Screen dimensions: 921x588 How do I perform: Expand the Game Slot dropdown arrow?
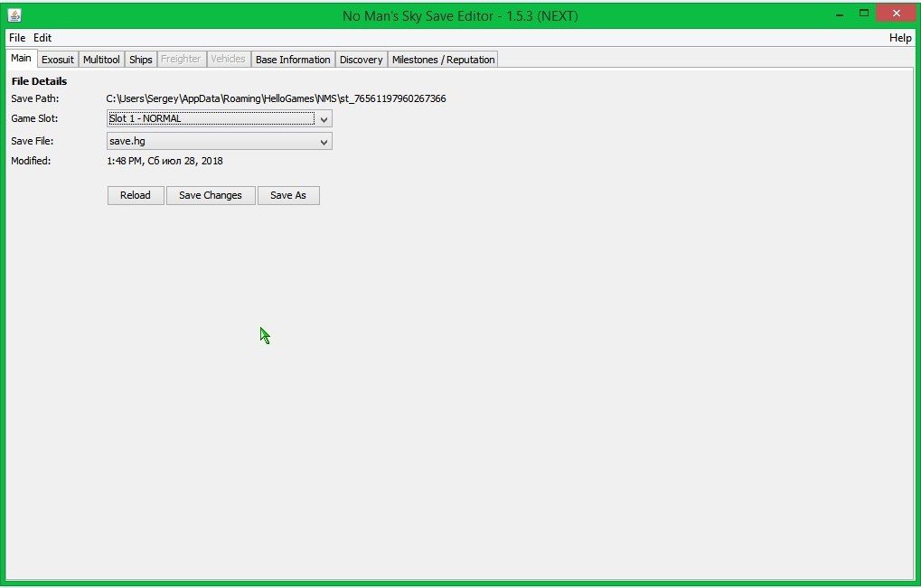click(x=324, y=119)
